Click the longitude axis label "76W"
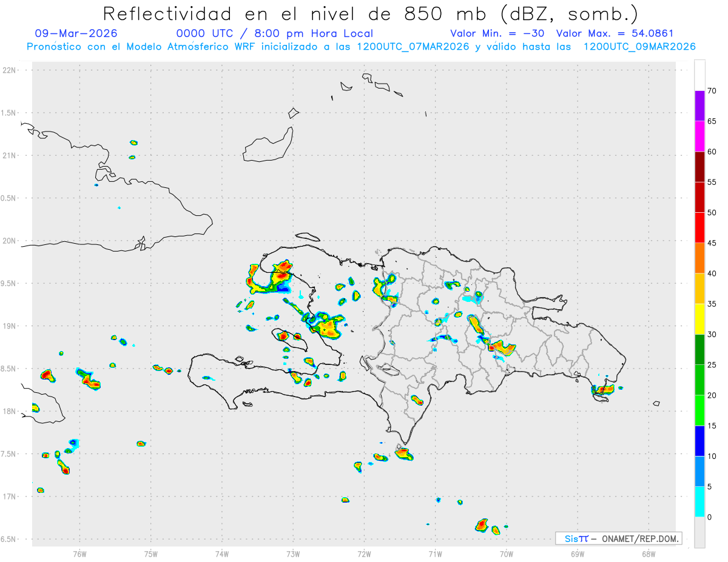This screenshot has width=728, height=562. click(x=79, y=554)
